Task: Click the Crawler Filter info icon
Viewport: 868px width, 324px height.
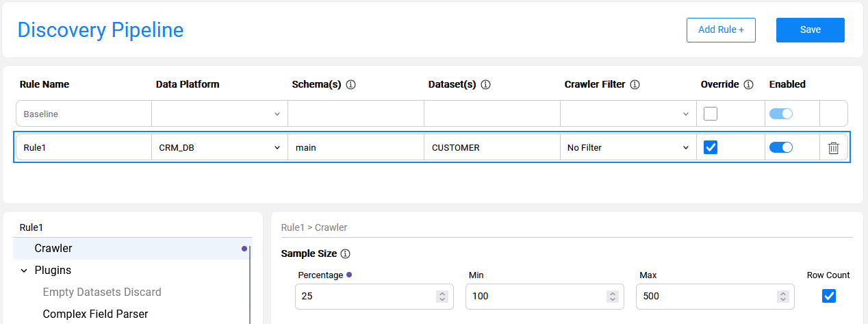Action: (635, 85)
